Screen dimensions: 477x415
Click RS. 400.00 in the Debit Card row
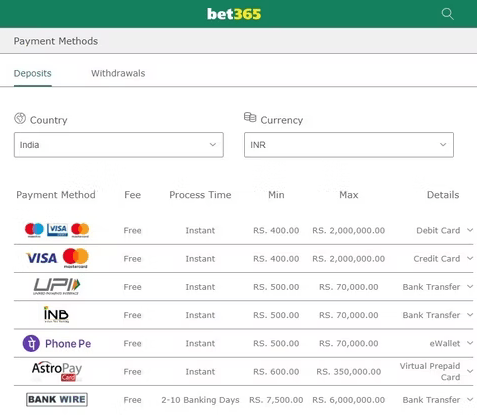[x=276, y=230]
